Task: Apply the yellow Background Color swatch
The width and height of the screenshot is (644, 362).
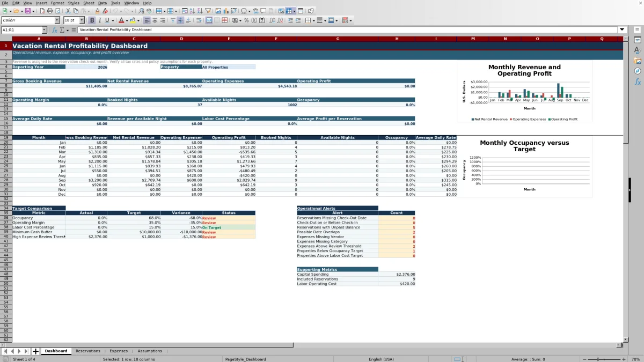Action: 133,20
